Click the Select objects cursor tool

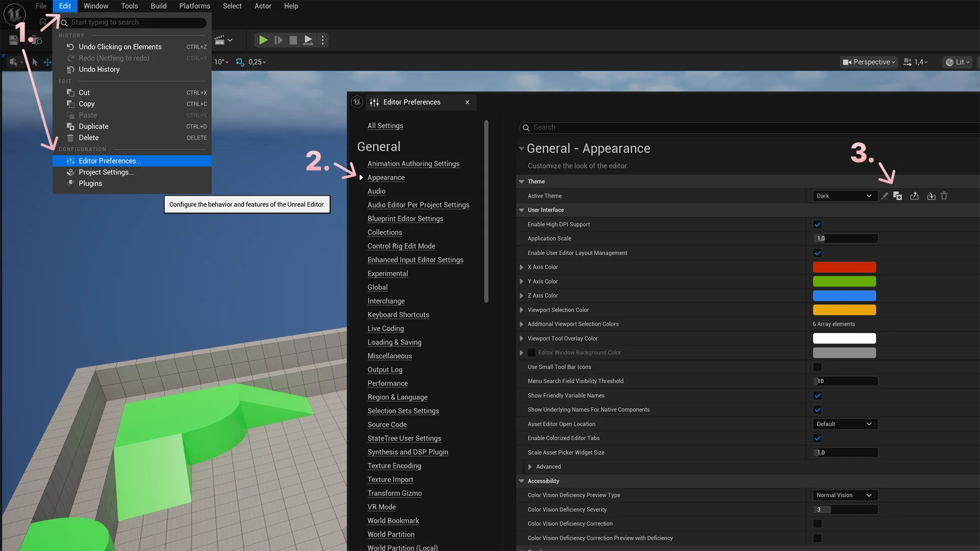(35, 62)
